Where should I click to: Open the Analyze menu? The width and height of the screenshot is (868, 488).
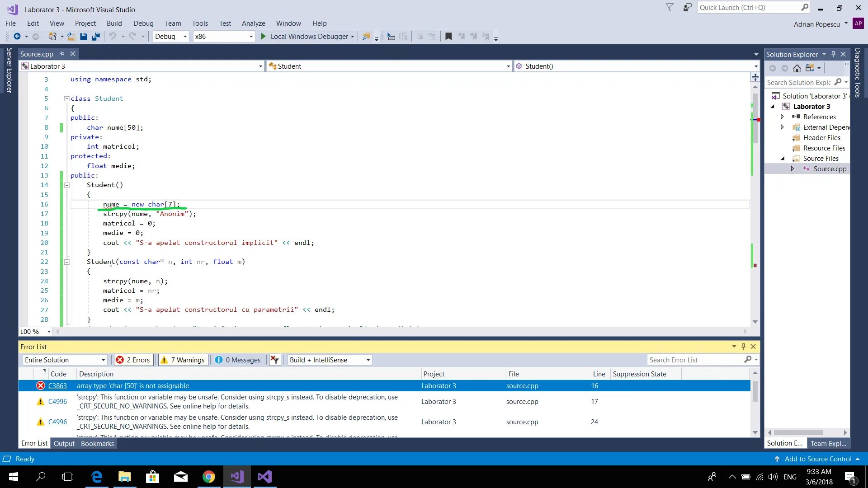point(253,23)
